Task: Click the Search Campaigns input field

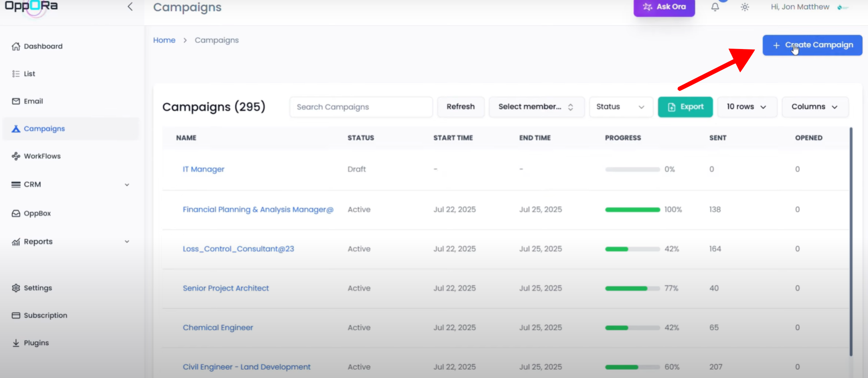Action: (361, 107)
